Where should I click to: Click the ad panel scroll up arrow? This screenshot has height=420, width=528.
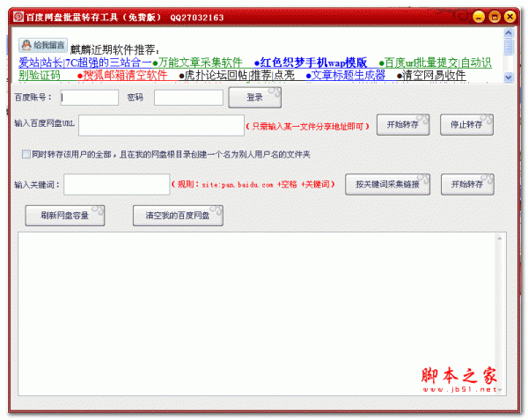(x=508, y=33)
